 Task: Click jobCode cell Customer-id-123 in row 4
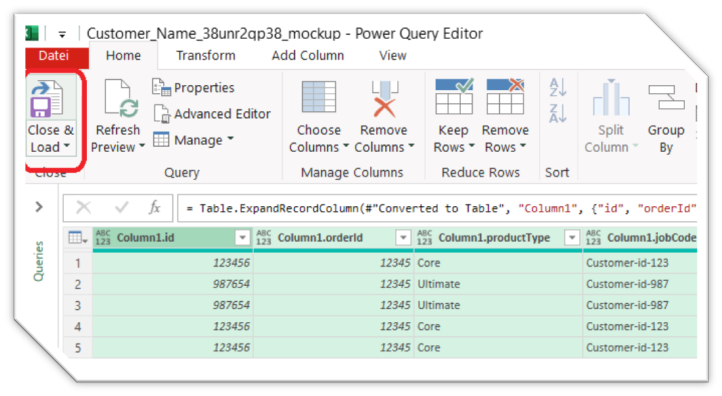[640, 326]
